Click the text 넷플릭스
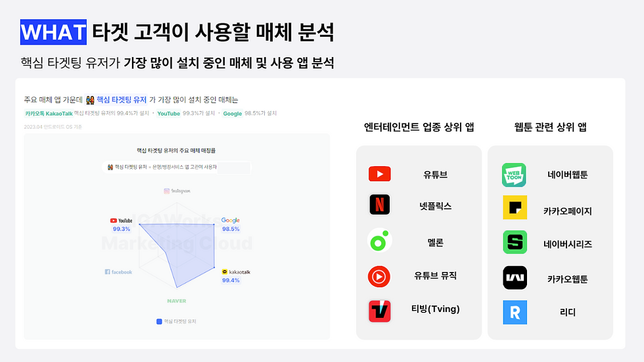This screenshot has height=362, width=644. click(x=435, y=206)
